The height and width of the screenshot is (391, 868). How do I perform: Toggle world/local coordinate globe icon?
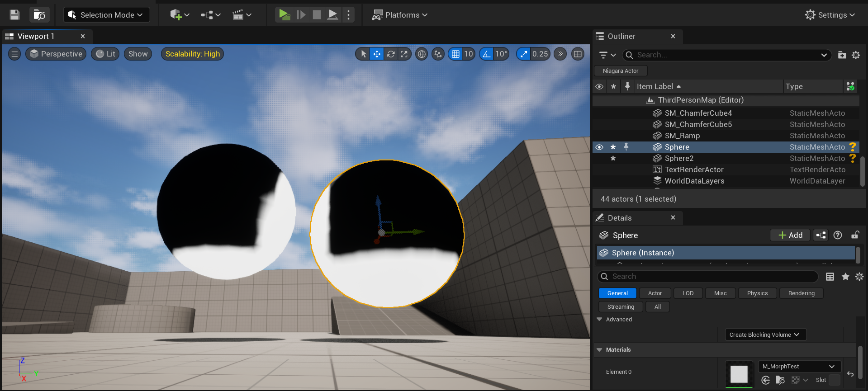point(422,54)
